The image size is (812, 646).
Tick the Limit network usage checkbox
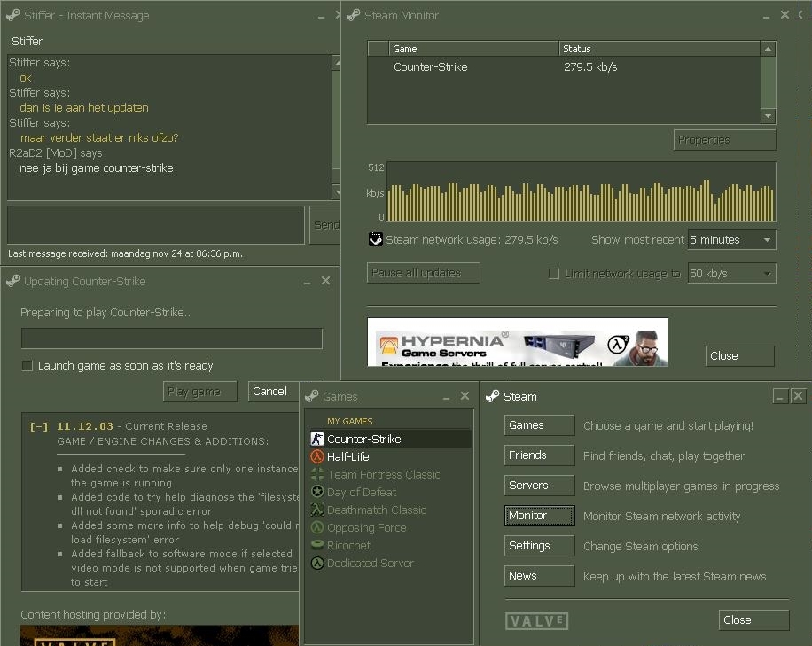pyautogui.click(x=553, y=273)
